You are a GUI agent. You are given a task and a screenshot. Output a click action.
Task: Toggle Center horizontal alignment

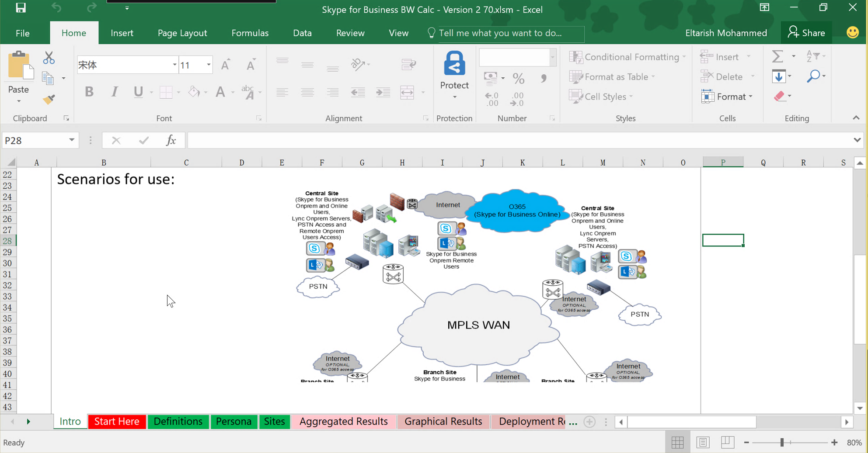[x=307, y=92]
